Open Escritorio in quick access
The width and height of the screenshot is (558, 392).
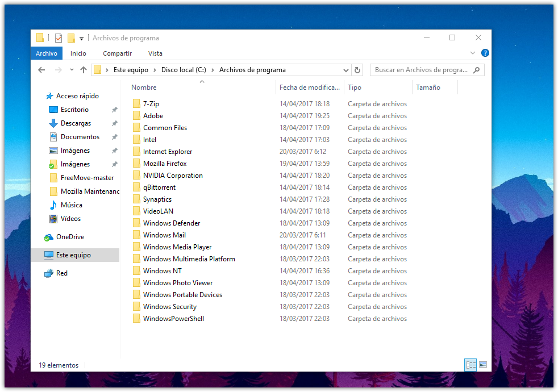[74, 110]
